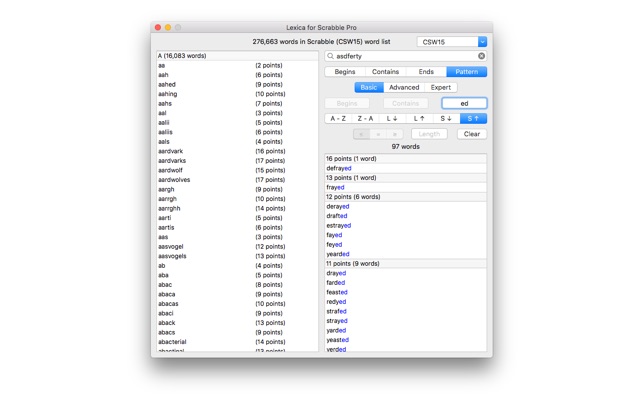Click the disabled Begins pattern field
Image resolution: width=643 pixels, height=402 pixels.
coord(347,103)
